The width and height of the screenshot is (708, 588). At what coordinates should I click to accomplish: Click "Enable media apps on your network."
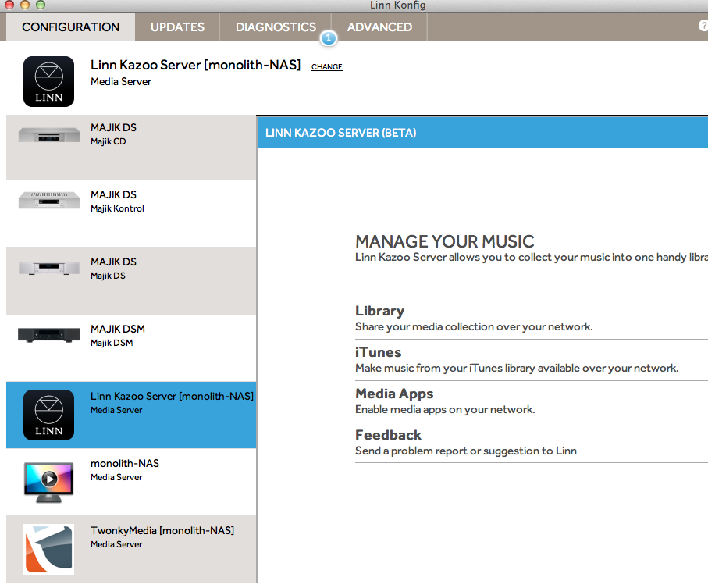[445, 410]
